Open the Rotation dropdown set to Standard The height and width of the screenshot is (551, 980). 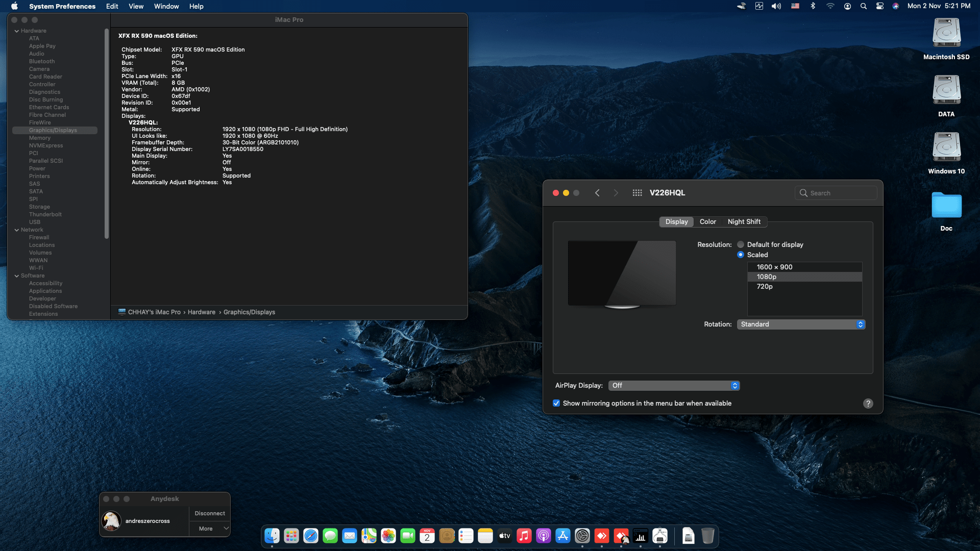[x=800, y=324]
